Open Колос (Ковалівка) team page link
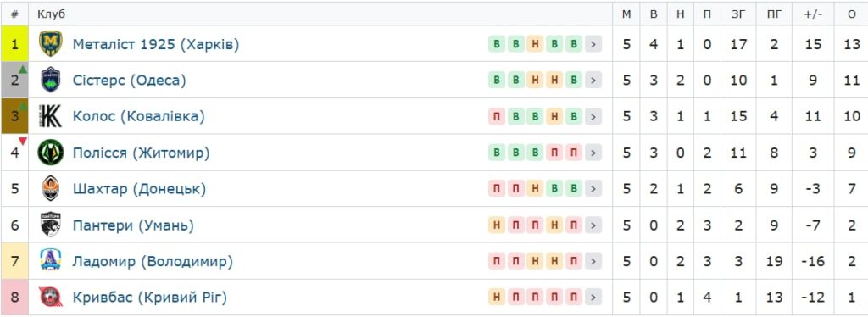The width and height of the screenshot is (868, 317). 138,116
